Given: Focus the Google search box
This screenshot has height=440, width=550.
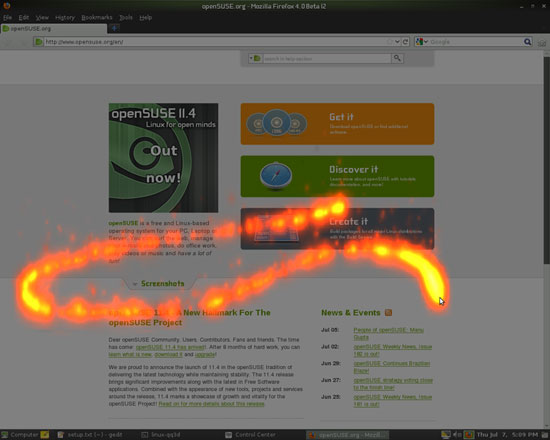Looking at the screenshot, I should pos(476,42).
